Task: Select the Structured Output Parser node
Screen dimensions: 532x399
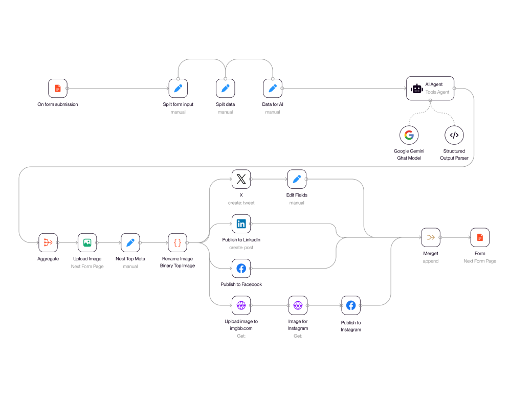Action: 454,135
